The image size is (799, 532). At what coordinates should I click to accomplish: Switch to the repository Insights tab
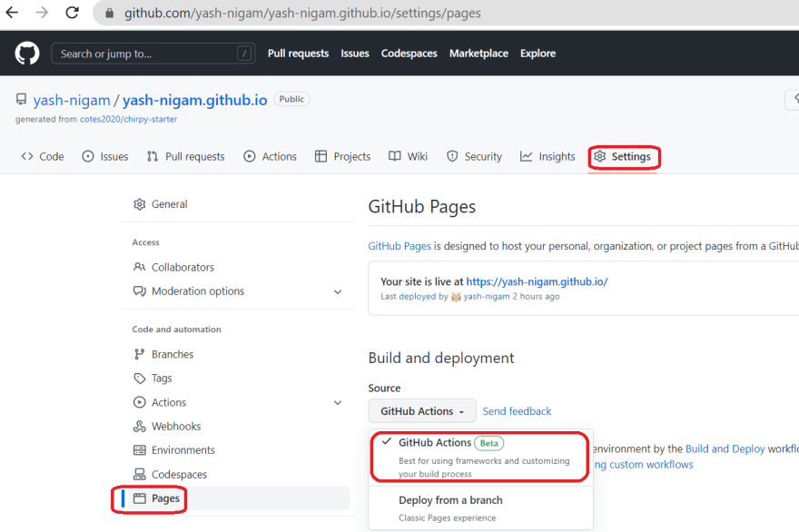click(x=547, y=156)
